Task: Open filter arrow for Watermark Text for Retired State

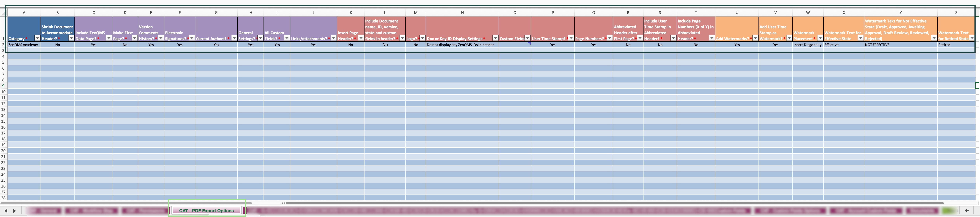Action: pos(972,38)
